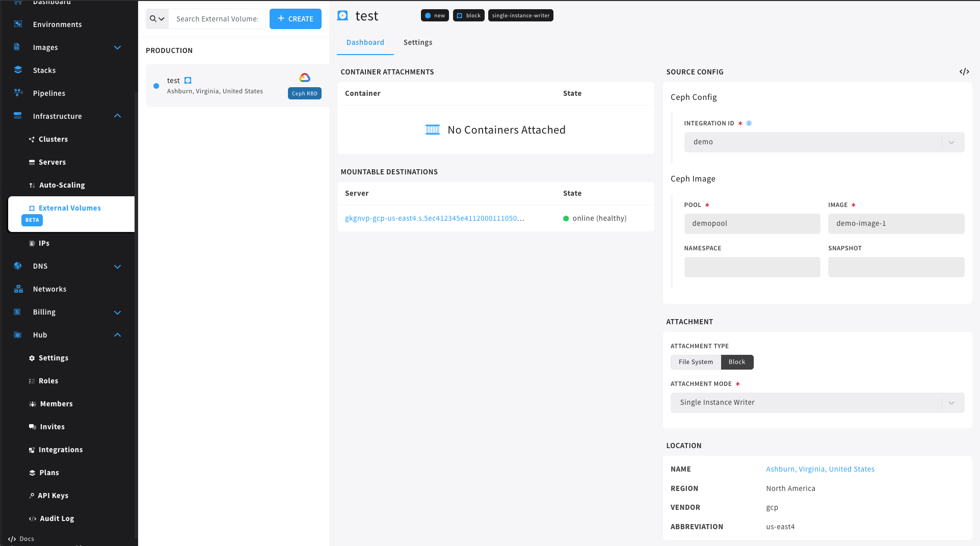The height and width of the screenshot is (546, 980).
Task: Open the Clusters page
Action: tap(52, 139)
